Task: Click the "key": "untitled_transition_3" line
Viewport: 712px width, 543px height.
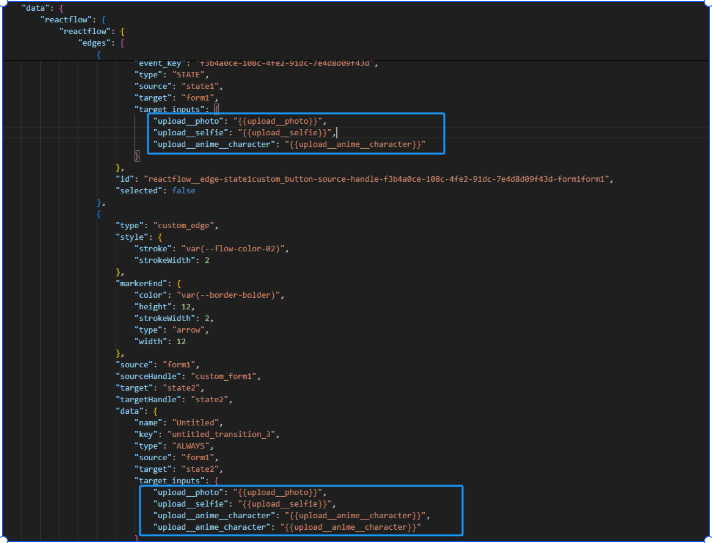Action: point(207,434)
